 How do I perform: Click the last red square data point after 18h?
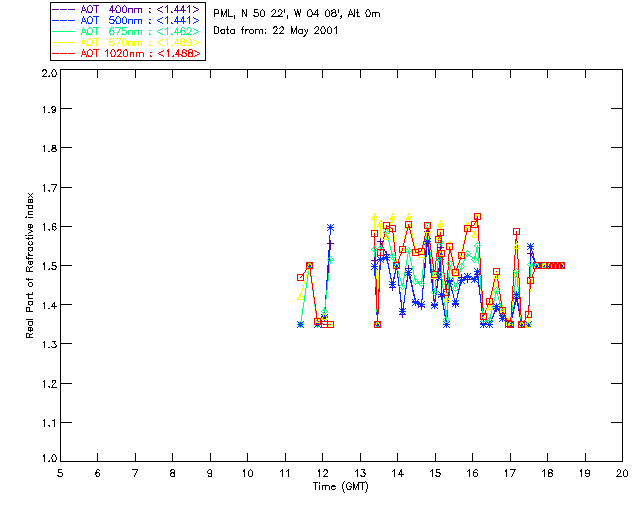562,265
